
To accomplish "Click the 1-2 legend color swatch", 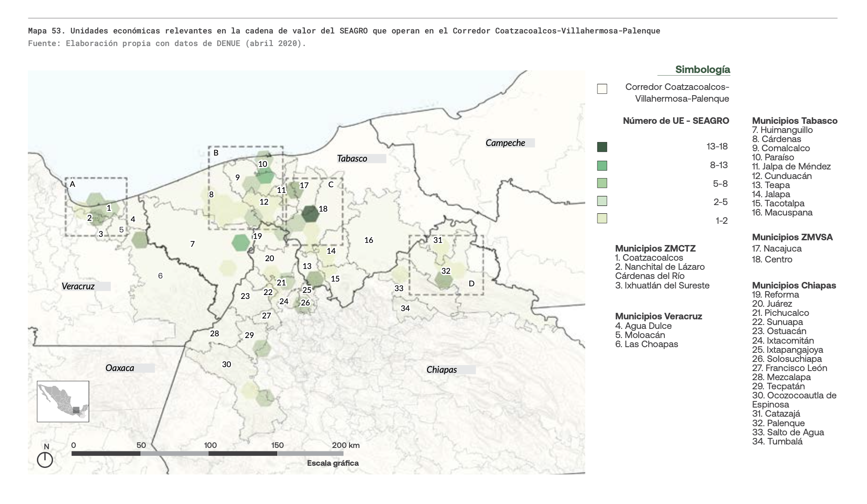I will 602,219.
